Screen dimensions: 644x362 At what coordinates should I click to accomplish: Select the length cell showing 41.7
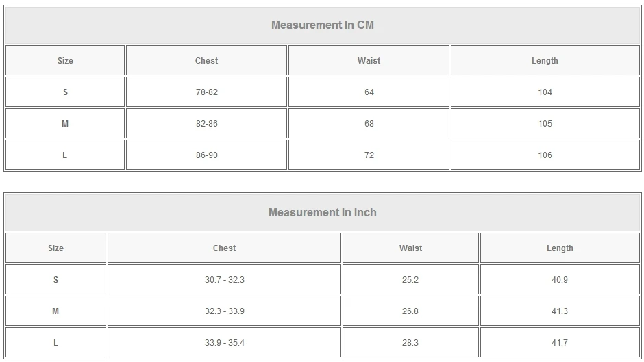(560, 343)
